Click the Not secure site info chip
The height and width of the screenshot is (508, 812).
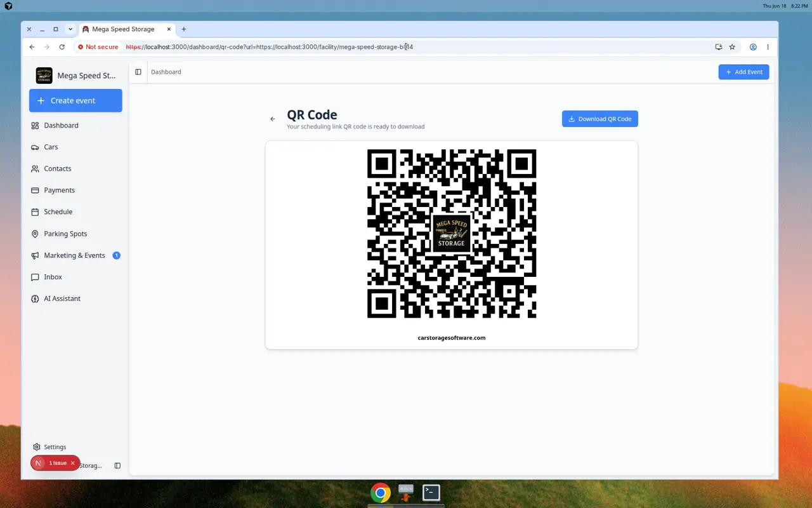point(98,47)
